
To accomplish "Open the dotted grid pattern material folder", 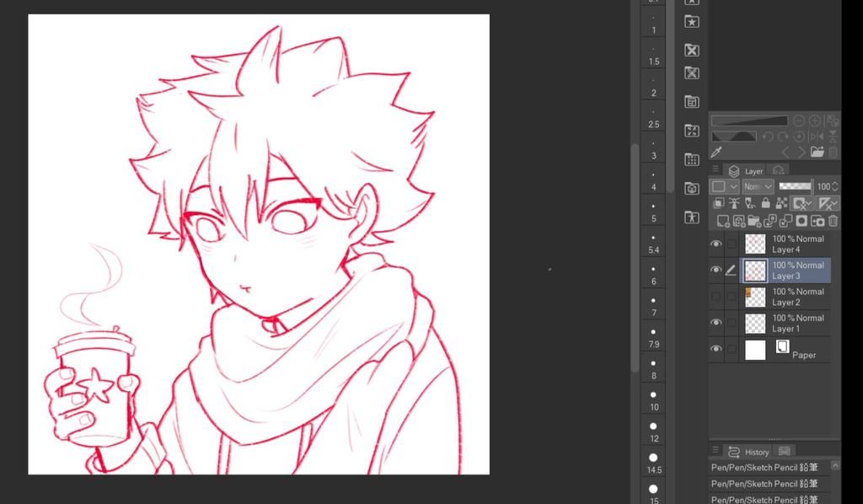I will (x=692, y=159).
